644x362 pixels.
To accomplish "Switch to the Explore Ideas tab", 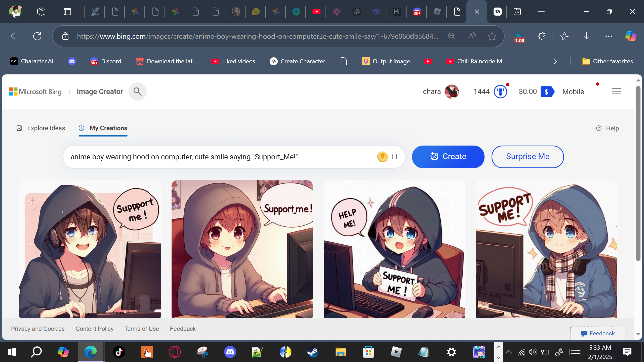I will click(x=41, y=128).
